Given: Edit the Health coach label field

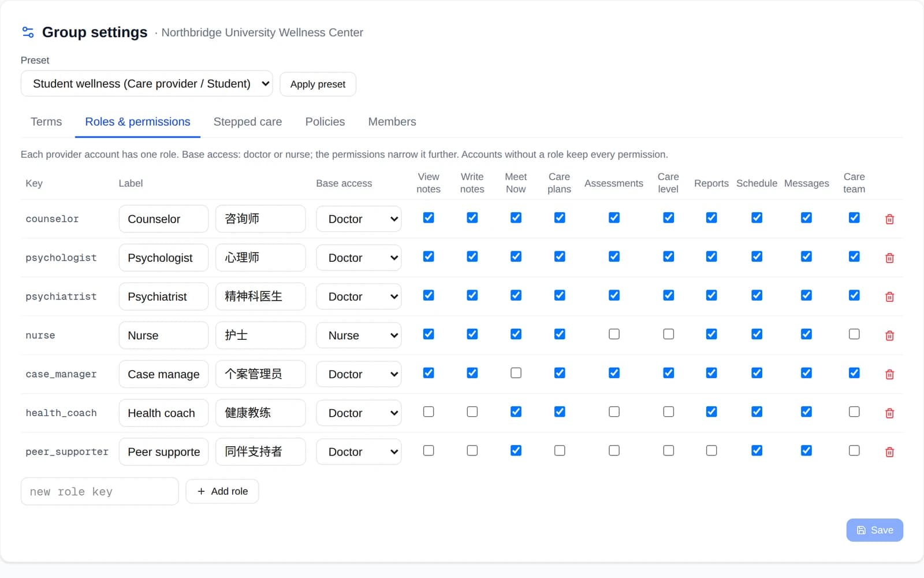Looking at the screenshot, I should pos(163,413).
